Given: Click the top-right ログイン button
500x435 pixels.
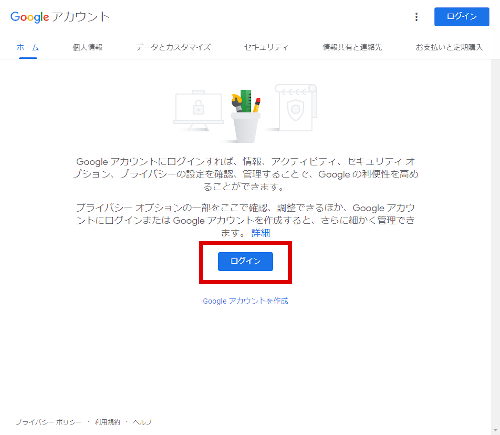Looking at the screenshot, I should click(x=462, y=16).
